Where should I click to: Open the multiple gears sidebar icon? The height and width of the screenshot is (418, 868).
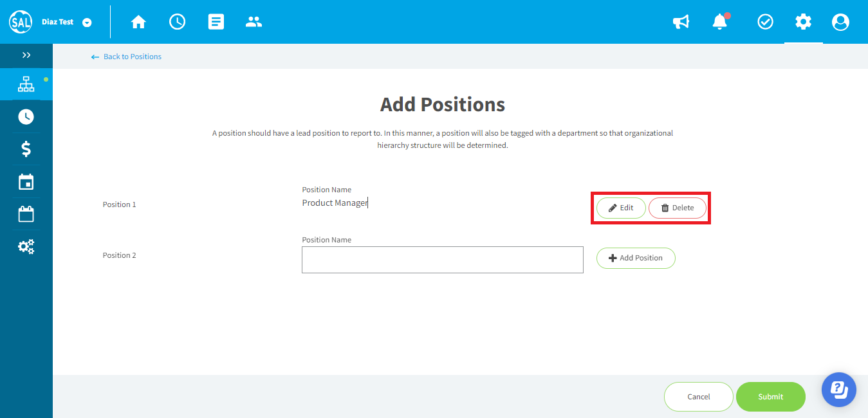26,246
